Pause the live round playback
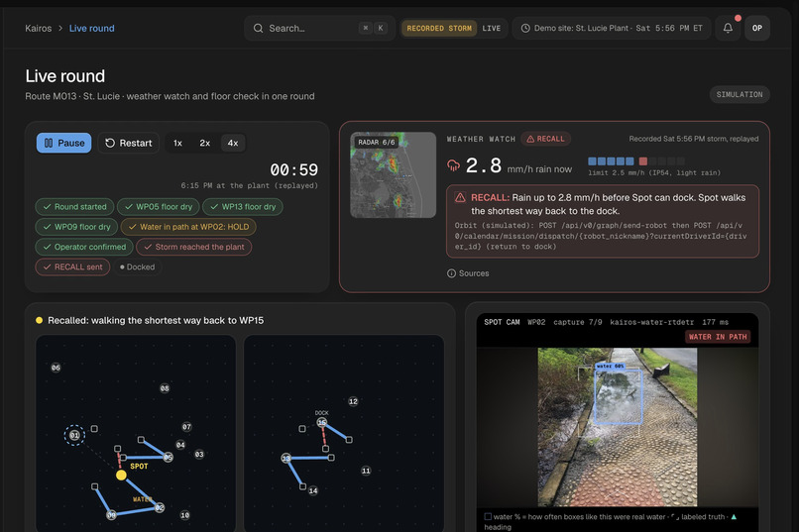Viewport: 799px width, 532px height. coord(64,143)
